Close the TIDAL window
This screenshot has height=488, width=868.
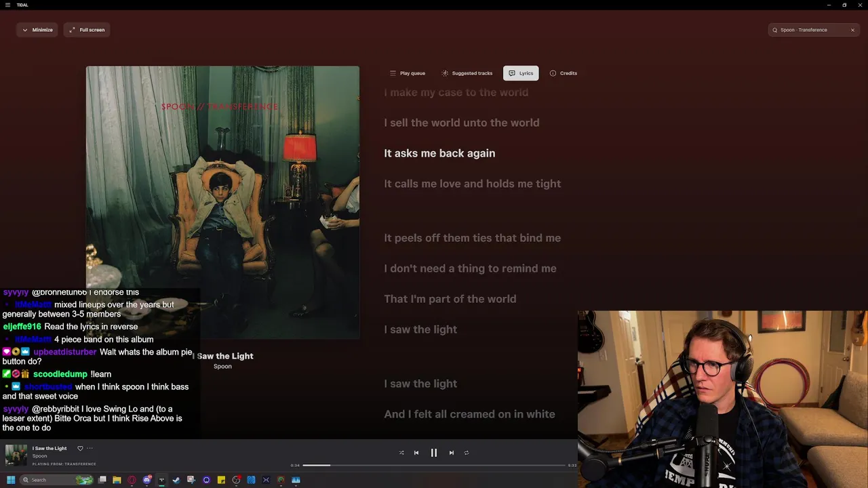click(x=860, y=5)
